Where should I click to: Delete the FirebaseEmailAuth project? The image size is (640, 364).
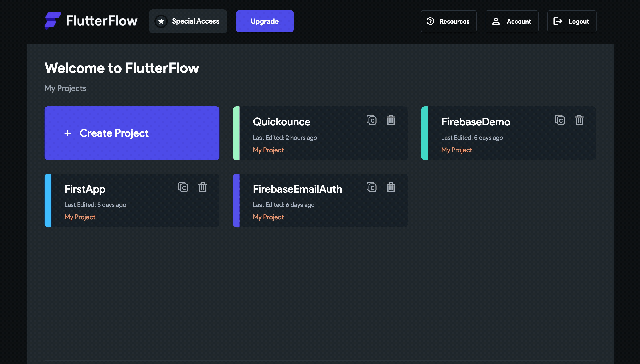(x=391, y=187)
